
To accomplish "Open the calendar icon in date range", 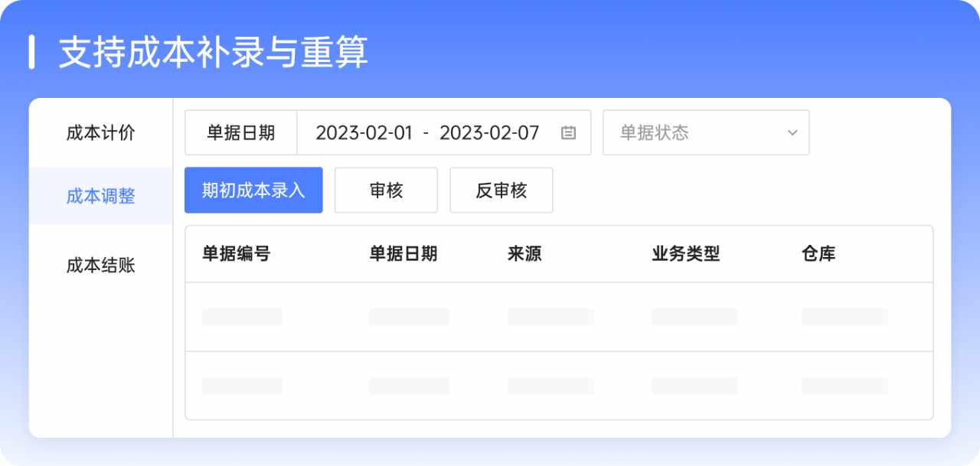I will (x=568, y=132).
